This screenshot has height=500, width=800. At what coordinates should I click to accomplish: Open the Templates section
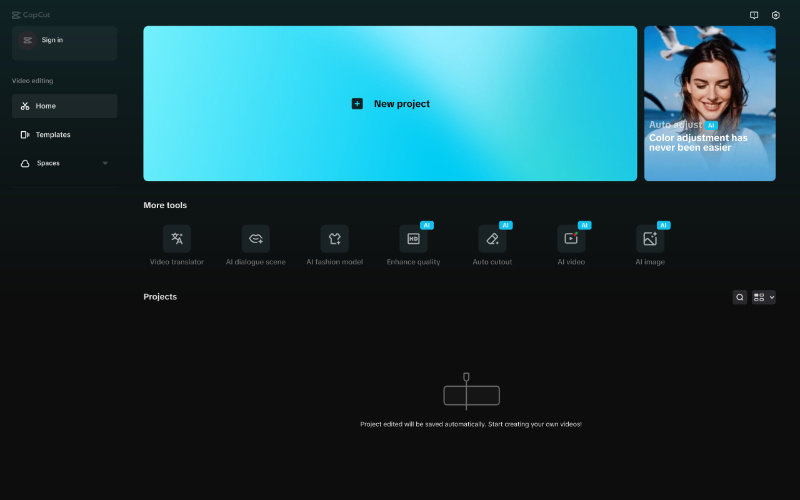click(x=64, y=135)
